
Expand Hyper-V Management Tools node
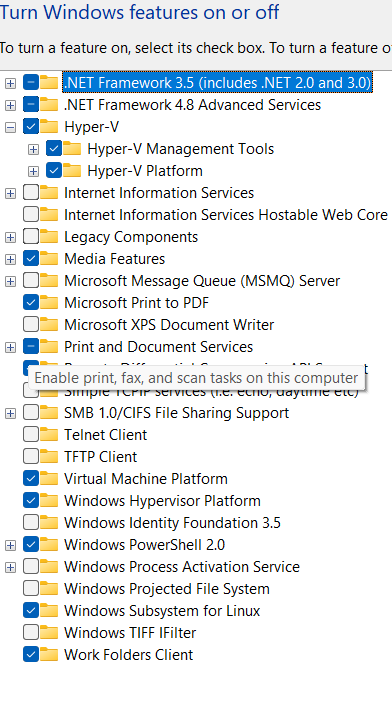(33, 149)
